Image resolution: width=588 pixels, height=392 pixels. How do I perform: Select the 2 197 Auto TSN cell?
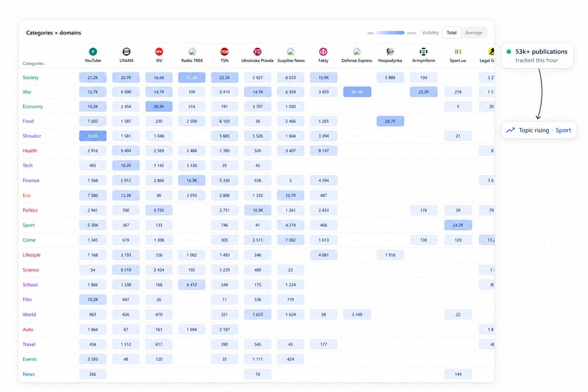pyautogui.click(x=225, y=329)
